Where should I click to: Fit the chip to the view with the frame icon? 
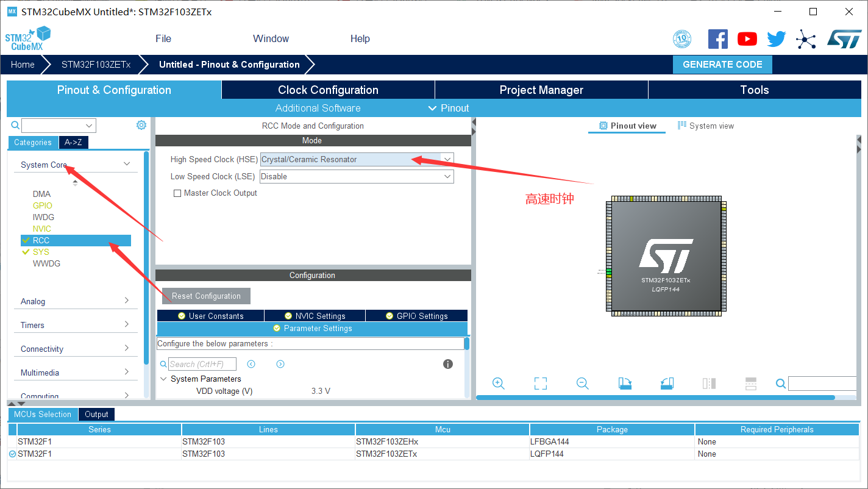point(541,384)
